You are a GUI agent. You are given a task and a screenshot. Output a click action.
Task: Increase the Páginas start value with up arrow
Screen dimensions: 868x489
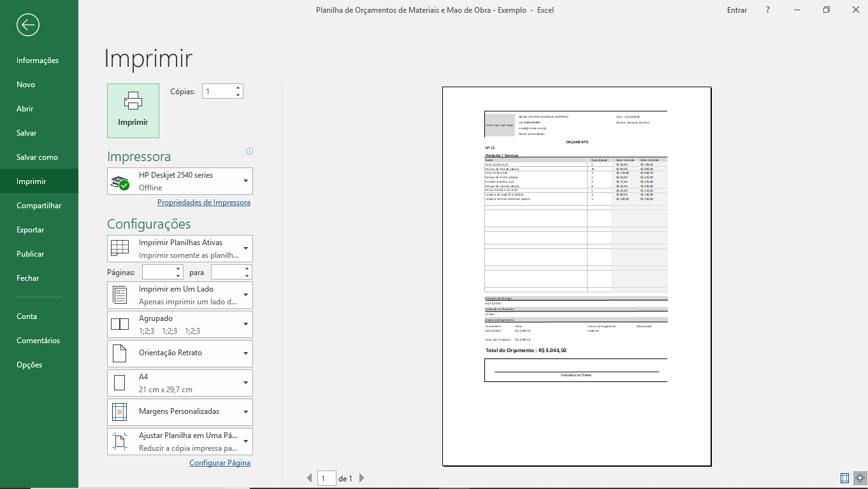(178, 269)
